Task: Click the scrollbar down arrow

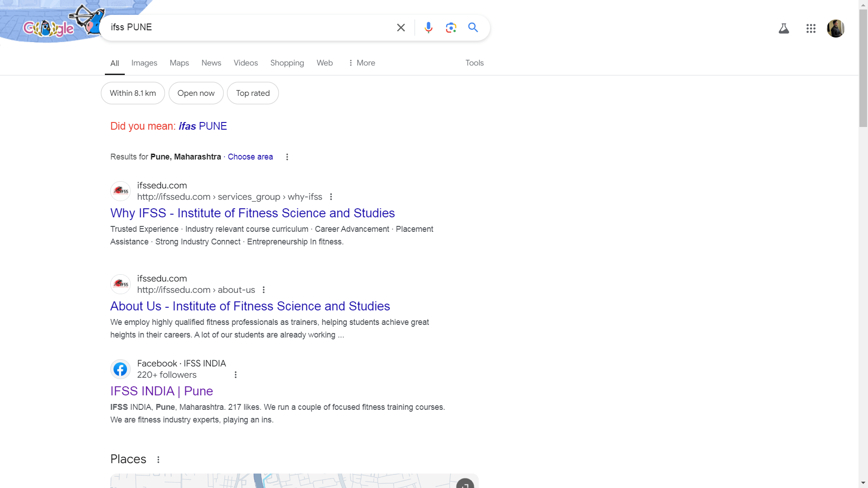Action: click(x=863, y=483)
